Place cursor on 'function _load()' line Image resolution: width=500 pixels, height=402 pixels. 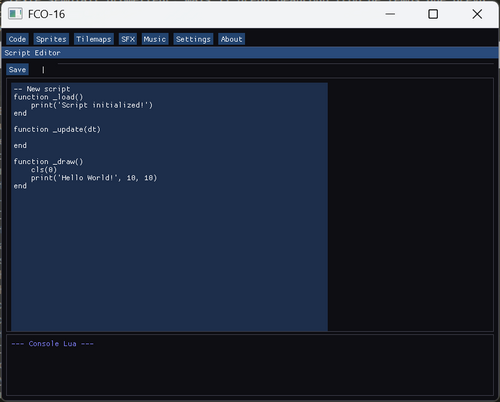48,97
